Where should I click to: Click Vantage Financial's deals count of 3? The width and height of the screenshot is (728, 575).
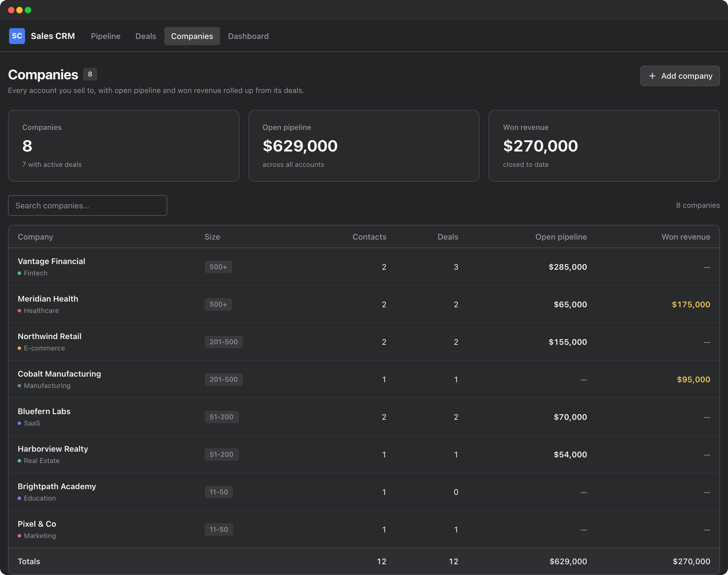pyautogui.click(x=456, y=267)
